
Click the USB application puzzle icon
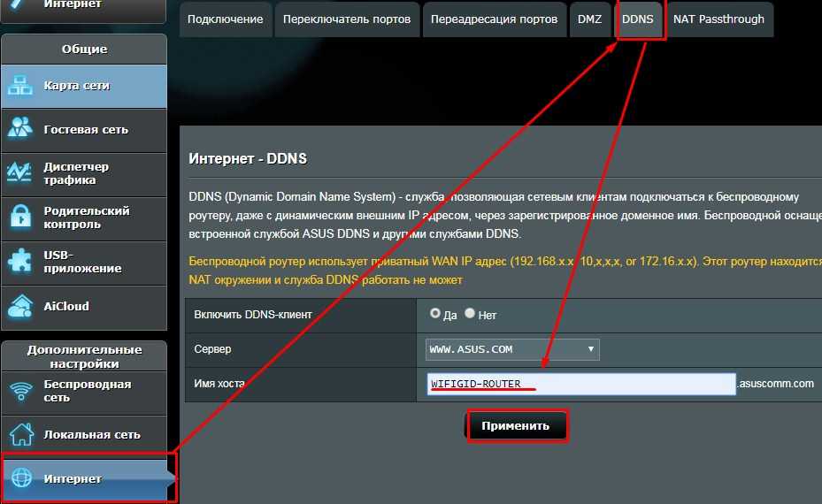point(20,262)
